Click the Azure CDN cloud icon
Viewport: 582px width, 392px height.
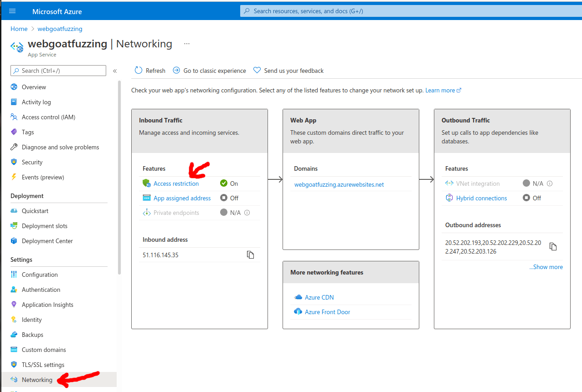(298, 297)
